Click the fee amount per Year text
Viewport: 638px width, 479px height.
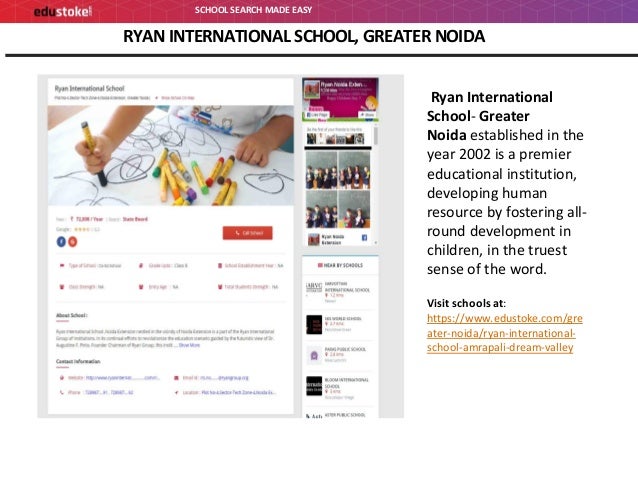[x=87, y=219]
